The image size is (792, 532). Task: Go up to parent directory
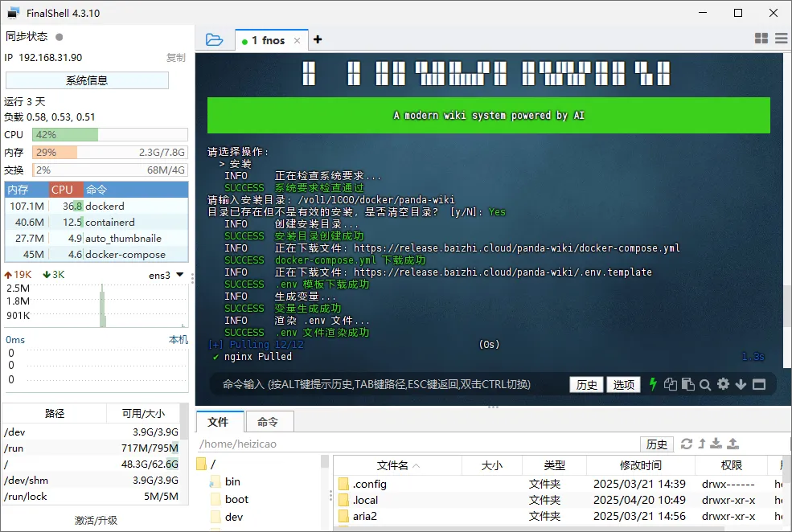click(702, 444)
